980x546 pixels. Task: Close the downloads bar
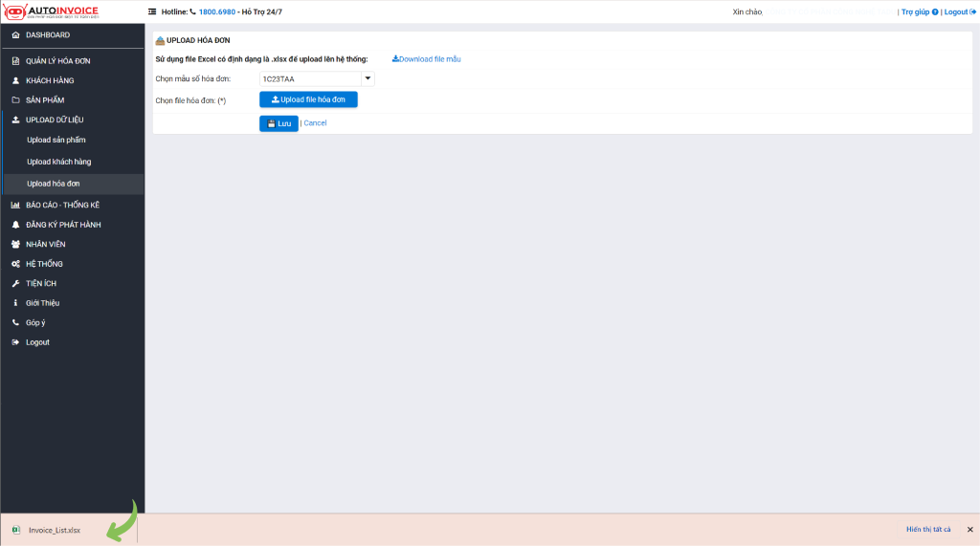coord(970,529)
